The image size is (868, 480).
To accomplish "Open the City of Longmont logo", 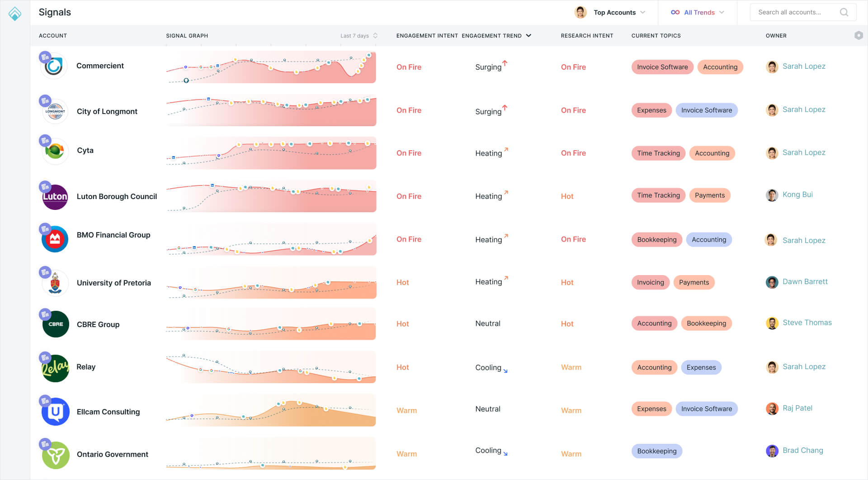I will point(55,111).
